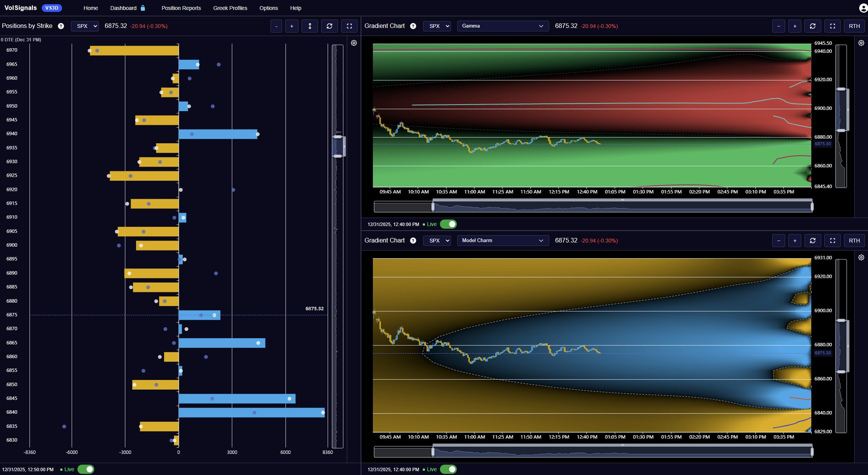Screen dimensions: 868x475
Task: Click vertical resize arrows icon in Positions panel
Action: tap(310, 26)
